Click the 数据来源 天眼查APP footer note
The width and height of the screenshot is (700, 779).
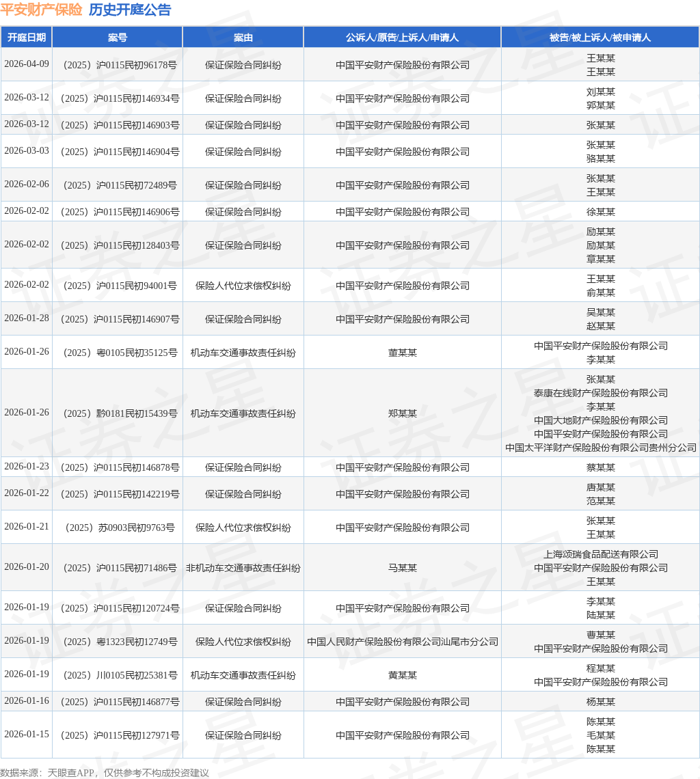tap(105, 773)
